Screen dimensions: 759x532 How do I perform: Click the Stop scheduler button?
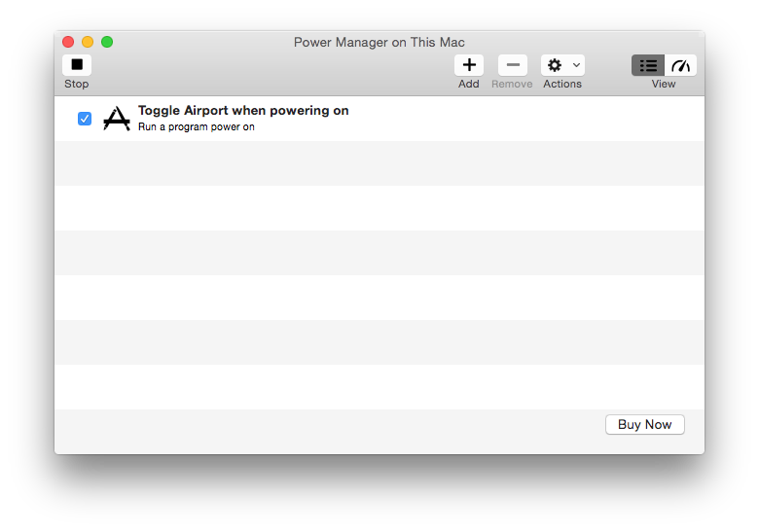pos(77,65)
